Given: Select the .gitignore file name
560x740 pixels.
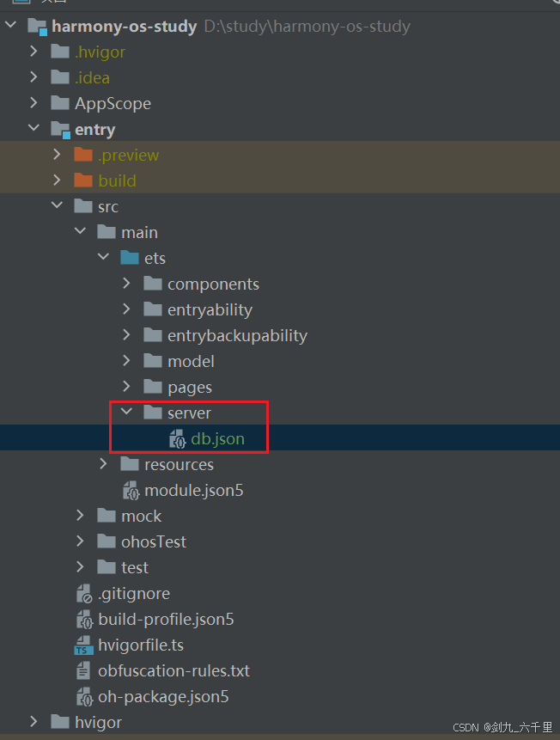Looking at the screenshot, I should coord(133,594).
